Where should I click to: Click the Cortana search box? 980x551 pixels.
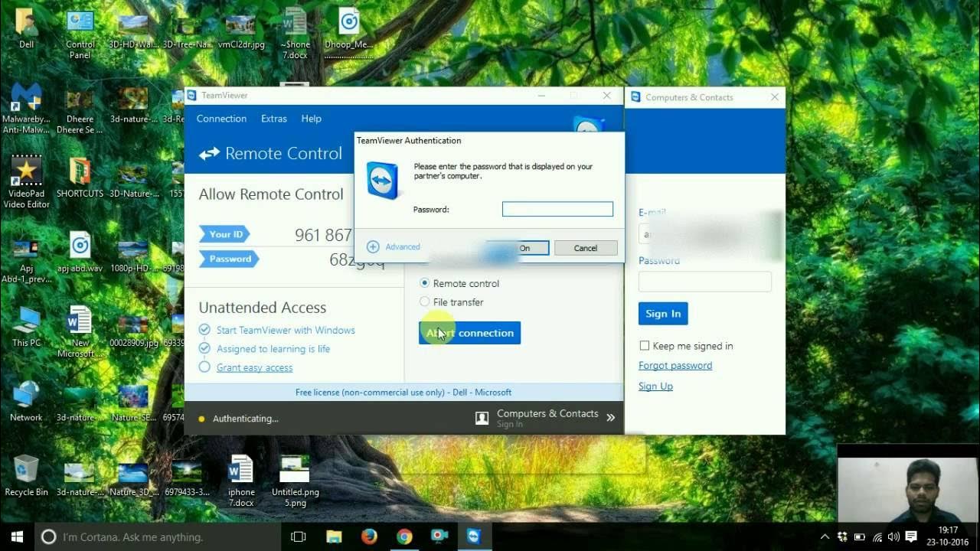coord(157,537)
